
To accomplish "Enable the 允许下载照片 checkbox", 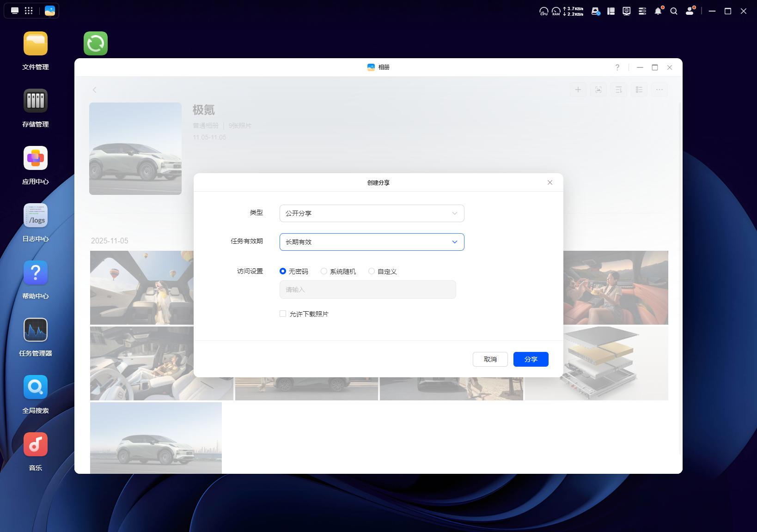I will coord(283,314).
